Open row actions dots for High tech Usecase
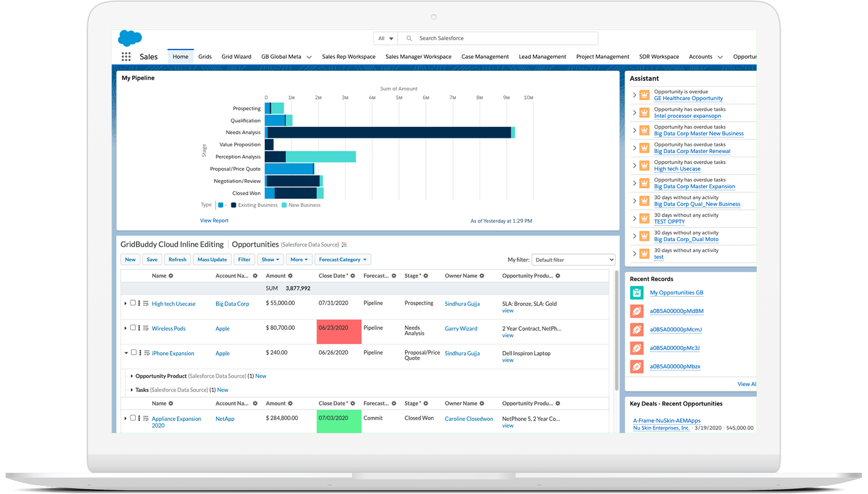Image resolution: width=868 pixels, height=494 pixels. (139, 303)
